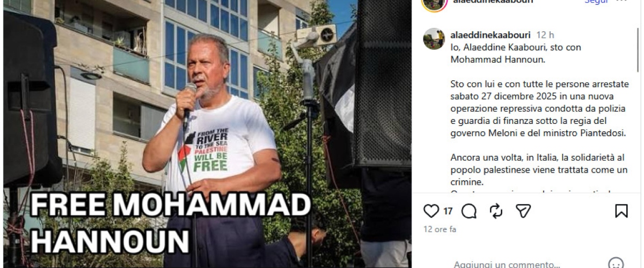Click the 'FREE MOHAMMAD HANNOUN' overlay text
Image resolution: width=644 pixels, height=268 pixels.
[170, 222]
